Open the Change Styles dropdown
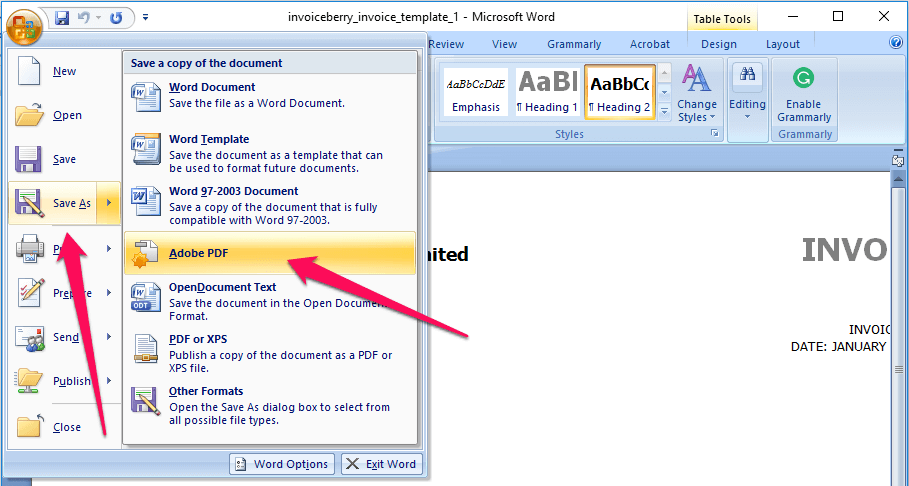 tap(697, 93)
